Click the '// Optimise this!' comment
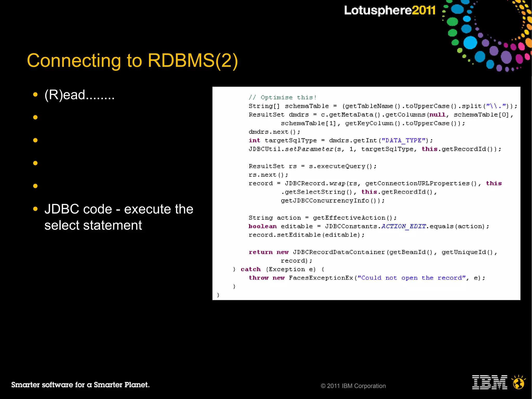This screenshot has height=399, width=532. pyautogui.click(x=283, y=97)
